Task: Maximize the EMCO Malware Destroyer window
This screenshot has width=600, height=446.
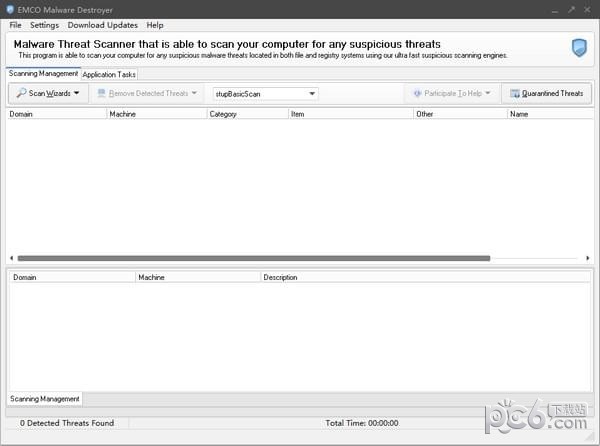Action: [x=571, y=10]
